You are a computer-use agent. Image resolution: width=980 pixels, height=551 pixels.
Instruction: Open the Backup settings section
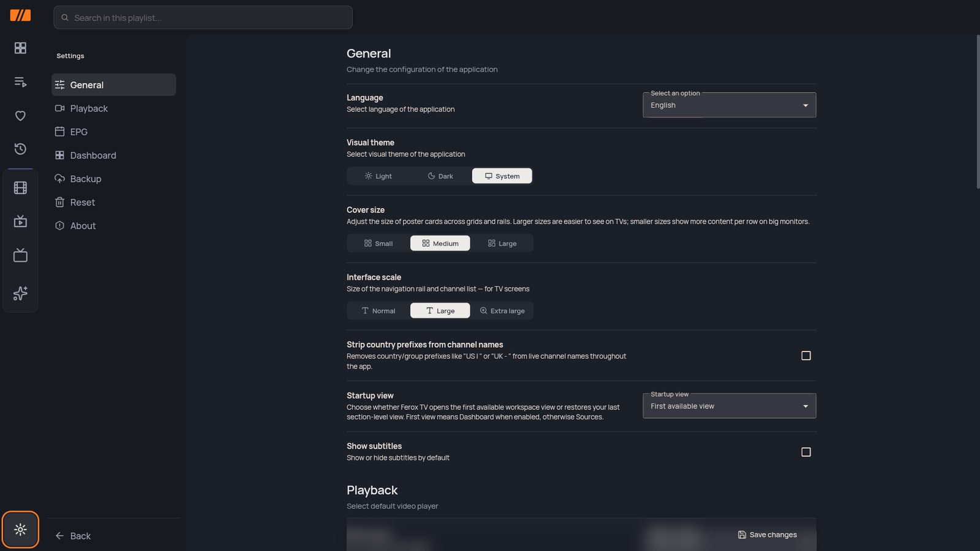114,179
